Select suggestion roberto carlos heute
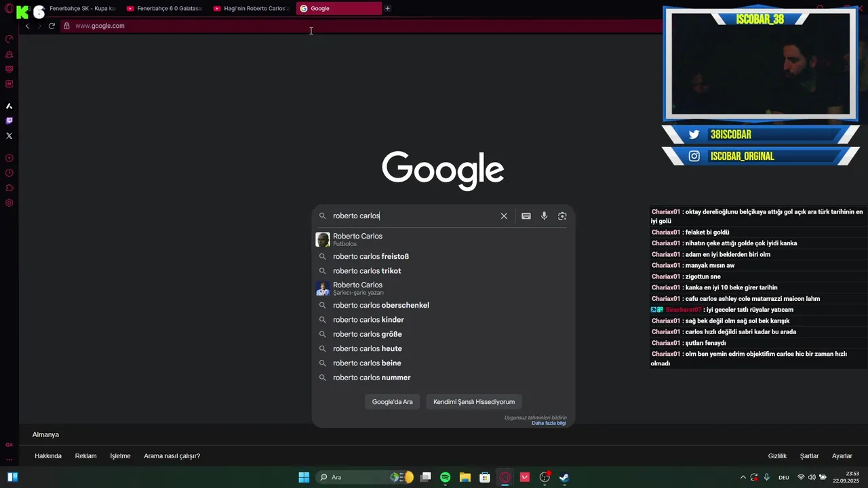Image resolution: width=868 pixels, height=488 pixels. tap(443, 348)
